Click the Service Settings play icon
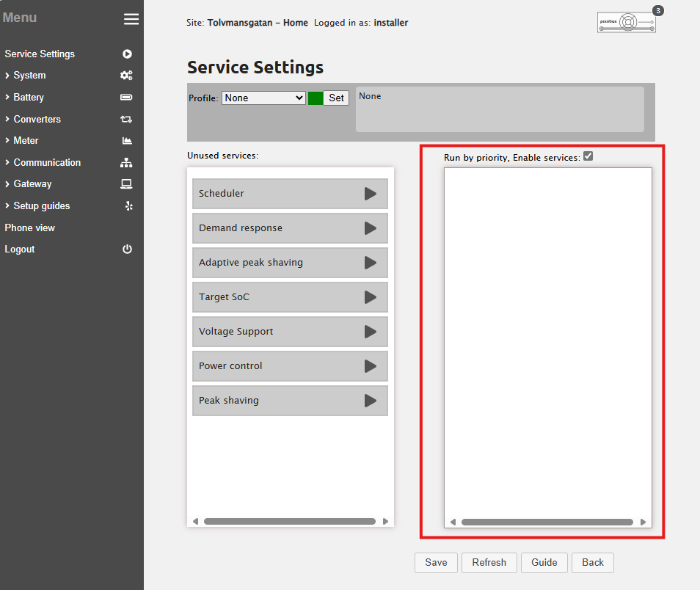The width and height of the screenshot is (700, 590). point(127,54)
